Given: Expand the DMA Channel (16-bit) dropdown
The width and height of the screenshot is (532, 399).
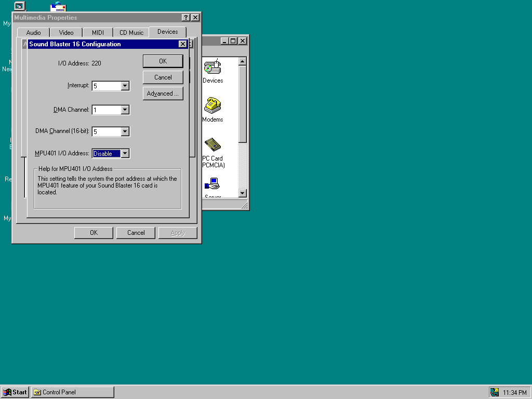Looking at the screenshot, I should (125, 131).
